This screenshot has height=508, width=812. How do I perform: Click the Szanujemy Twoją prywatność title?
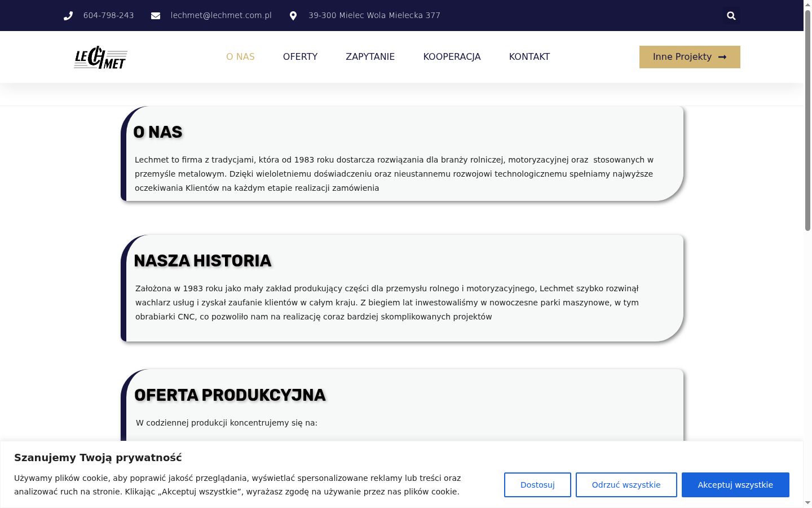coord(98,458)
